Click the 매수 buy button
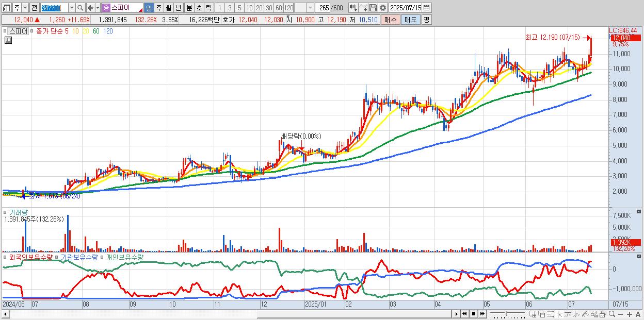Viewport: 644px width, 320px height. tap(390, 20)
